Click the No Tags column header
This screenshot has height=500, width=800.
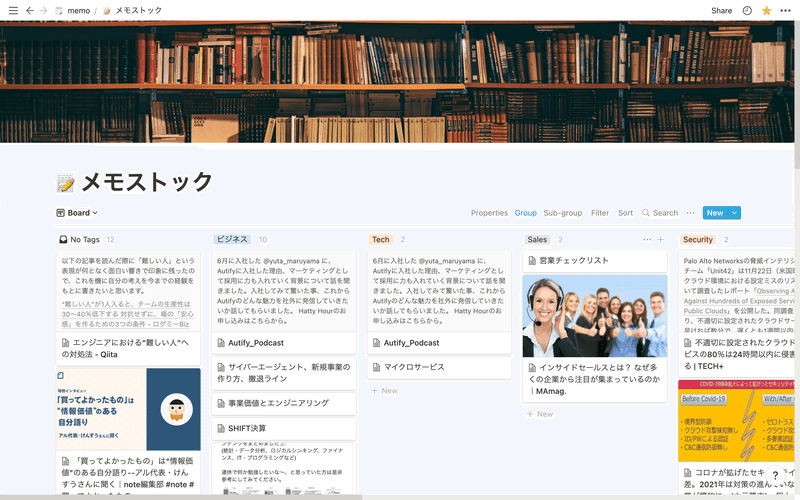pos(85,239)
